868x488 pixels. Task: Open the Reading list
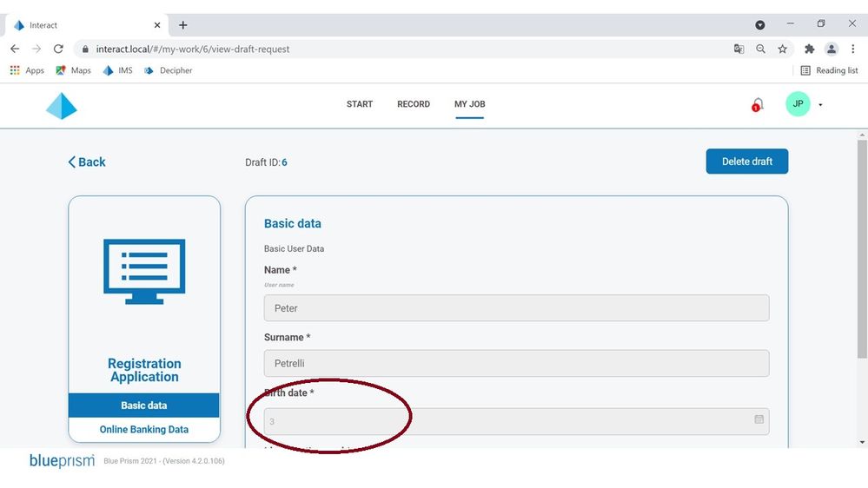829,70
